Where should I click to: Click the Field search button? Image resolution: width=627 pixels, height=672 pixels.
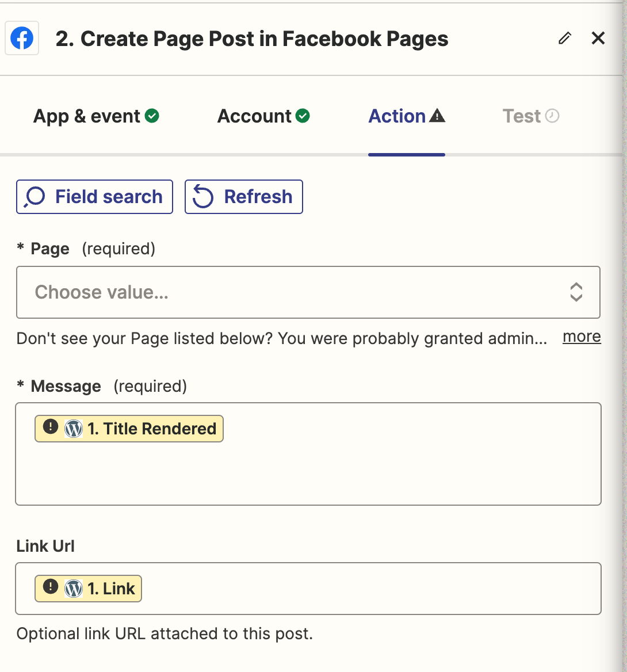[x=95, y=197]
